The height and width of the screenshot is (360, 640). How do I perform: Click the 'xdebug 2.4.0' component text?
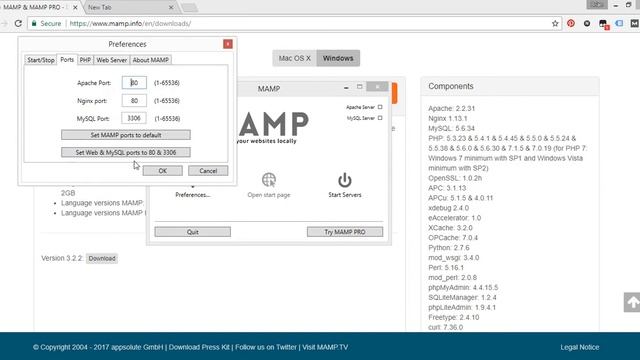click(x=449, y=208)
